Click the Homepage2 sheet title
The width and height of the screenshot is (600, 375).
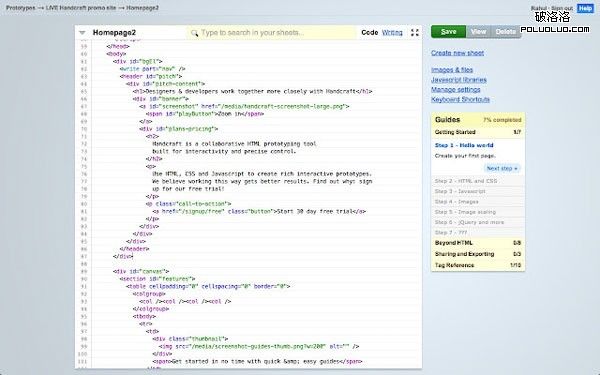(114, 33)
